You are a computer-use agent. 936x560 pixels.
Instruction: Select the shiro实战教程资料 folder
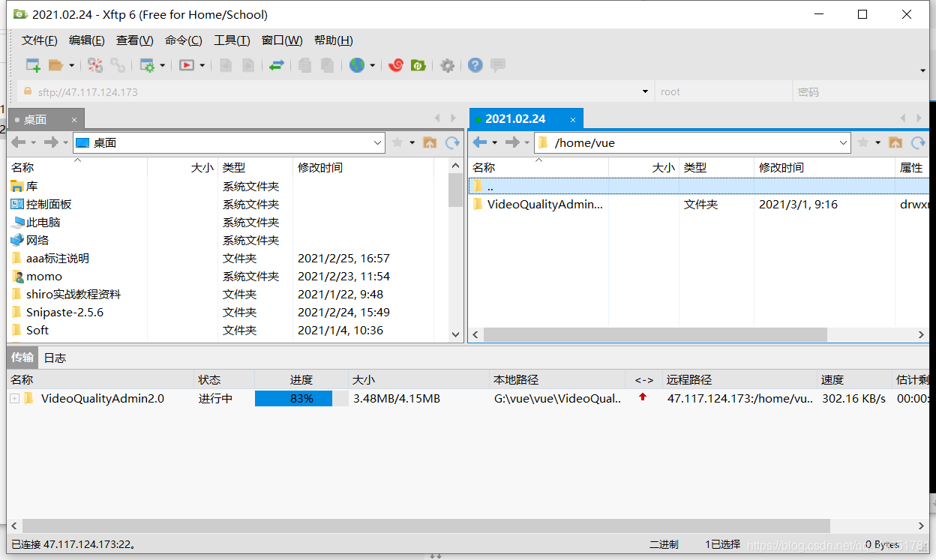[x=66, y=294]
